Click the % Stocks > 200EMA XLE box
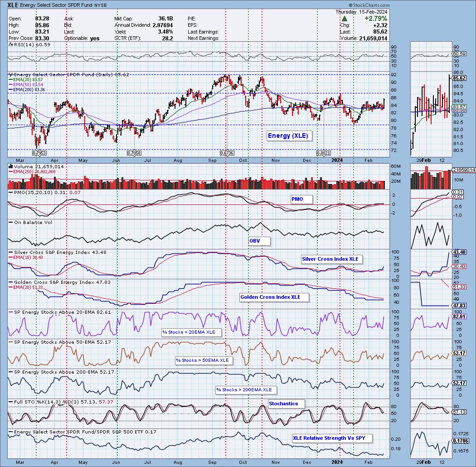 (246, 390)
